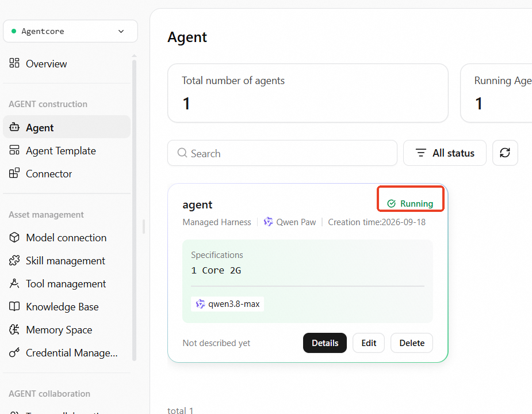Navigate to Model connection
The width and height of the screenshot is (532, 414).
pyautogui.click(x=67, y=237)
